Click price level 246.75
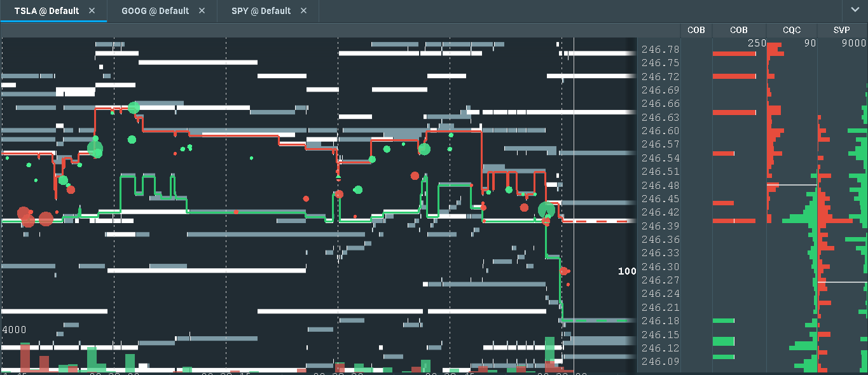868x375 pixels. pos(660,63)
